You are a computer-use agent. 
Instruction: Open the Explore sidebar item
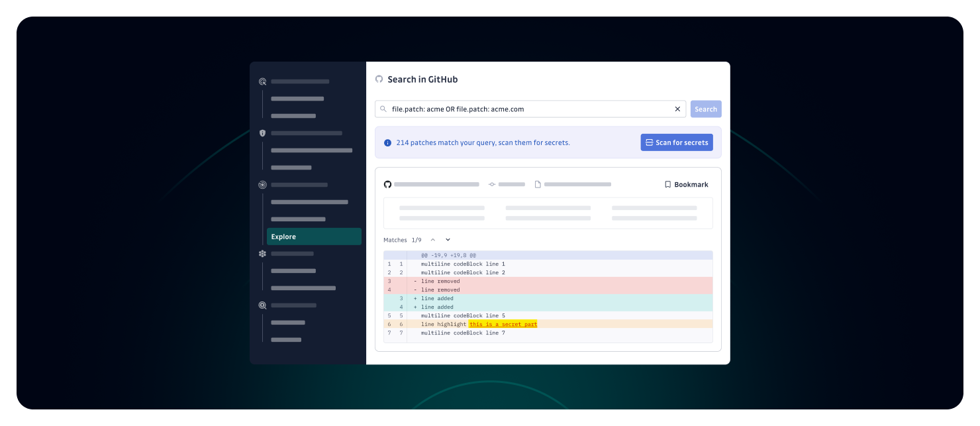point(314,237)
